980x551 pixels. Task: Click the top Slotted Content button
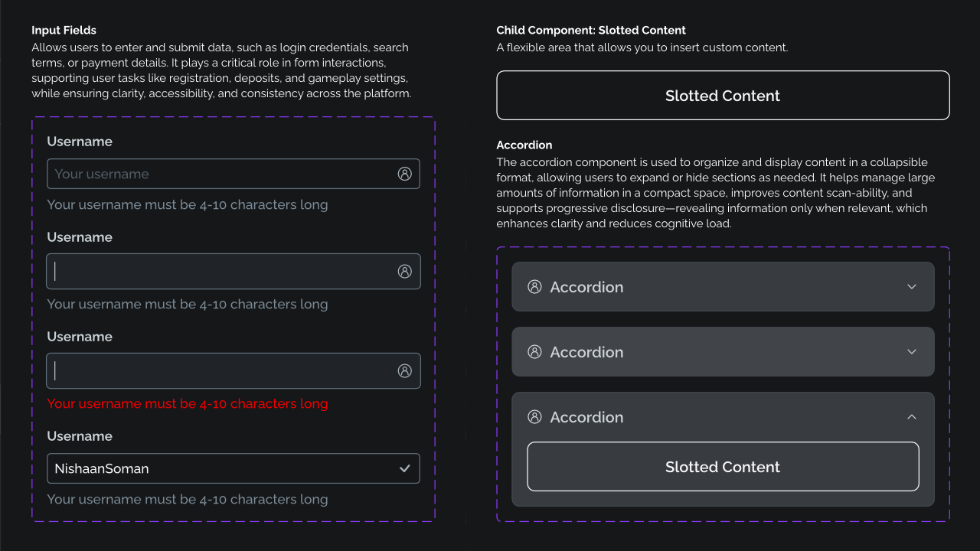click(723, 95)
